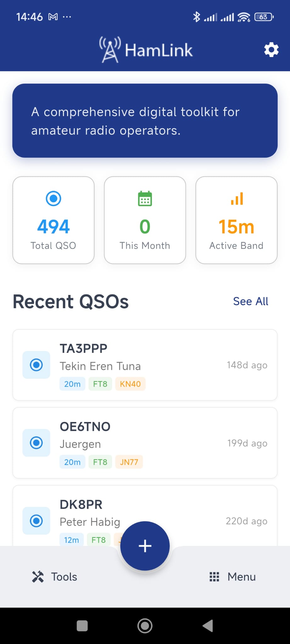This screenshot has height=644, width=290.
Task: Tap the Wi-Fi status bar icon
Action: 244,17
